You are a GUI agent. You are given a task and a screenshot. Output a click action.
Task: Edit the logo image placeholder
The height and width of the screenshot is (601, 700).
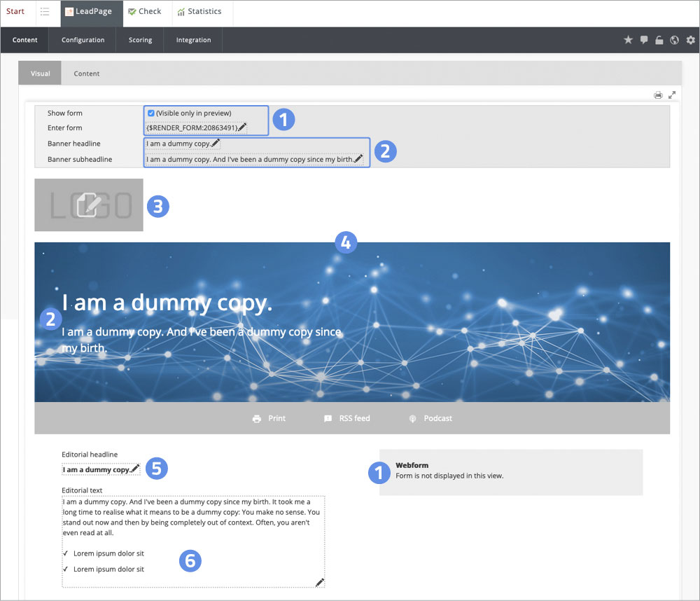click(89, 205)
